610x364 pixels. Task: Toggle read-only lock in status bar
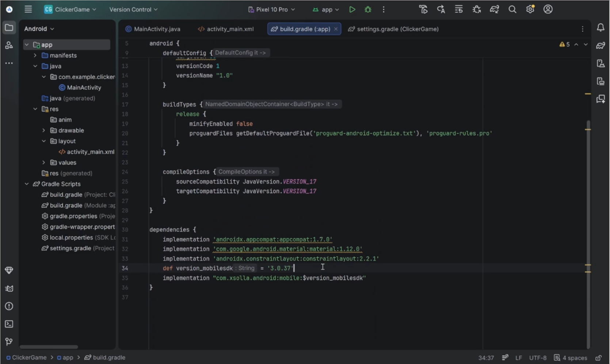(598, 358)
